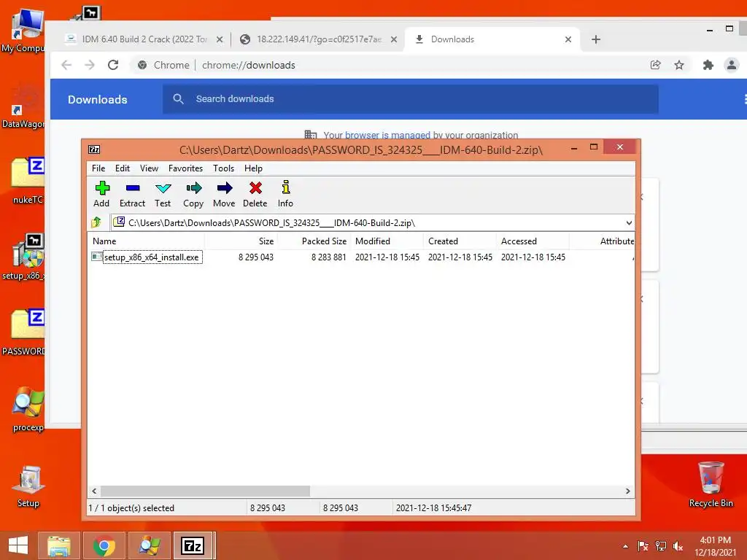The height and width of the screenshot is (560, 747).
Task: Select the Setup desktop icon
Action: [28, 486]
